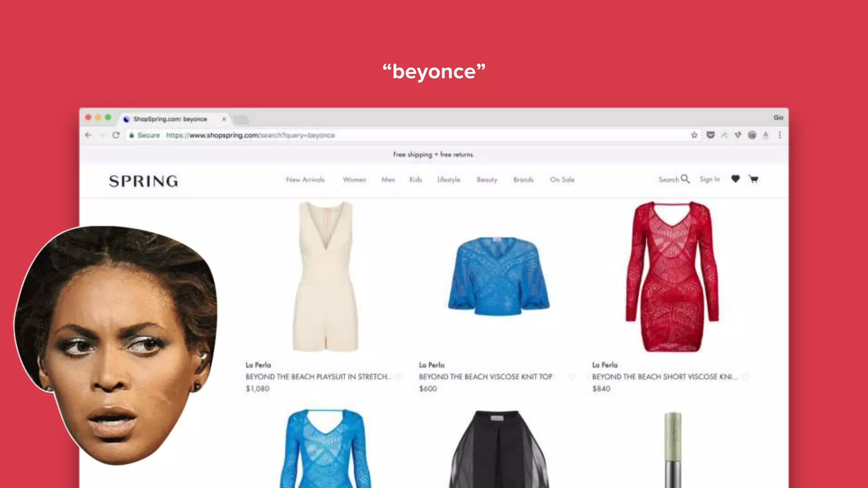Open the red knit dress product image
This screenshot has width=868, height=488.
point(672,277)
